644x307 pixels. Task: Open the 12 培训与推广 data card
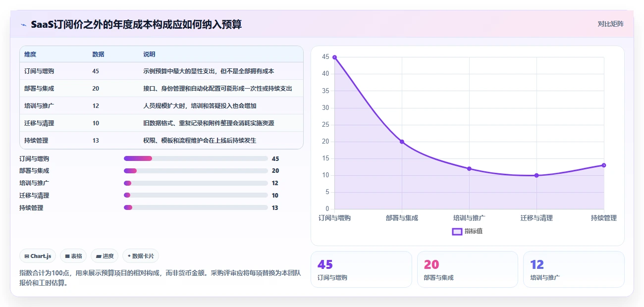point(574,269)
